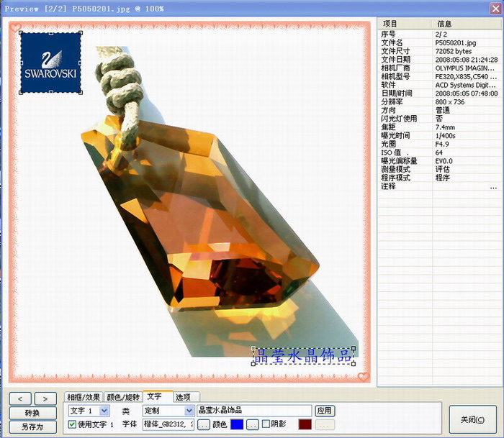The width and height of the screenshot is (504, 438).
Task: Click the 程序模式 row label
Action: click(x=395, y=178)
